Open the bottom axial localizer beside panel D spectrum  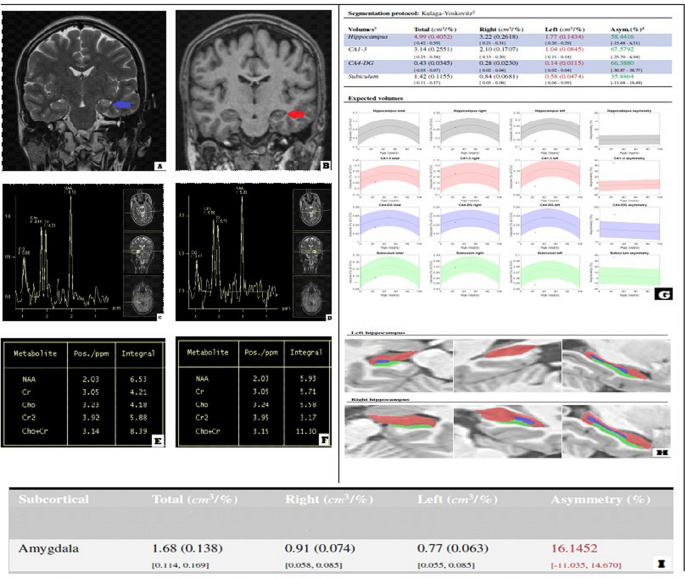(311, 296)
